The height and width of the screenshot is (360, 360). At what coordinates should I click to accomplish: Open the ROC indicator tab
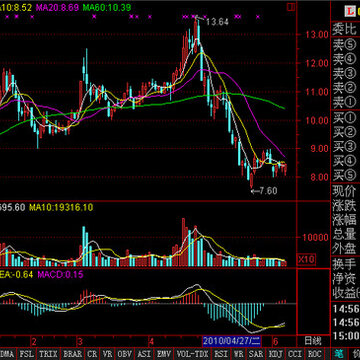pyautogui.click(x=314, y=354)
